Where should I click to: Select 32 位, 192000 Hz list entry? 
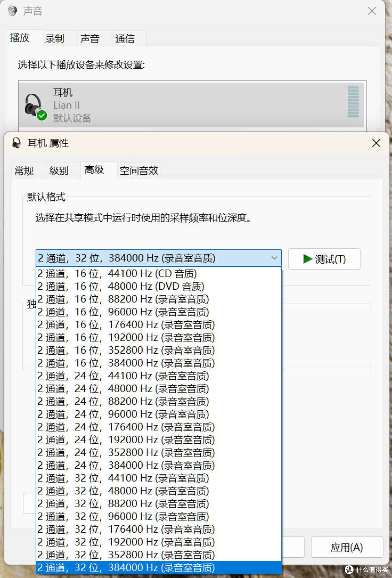159,542
